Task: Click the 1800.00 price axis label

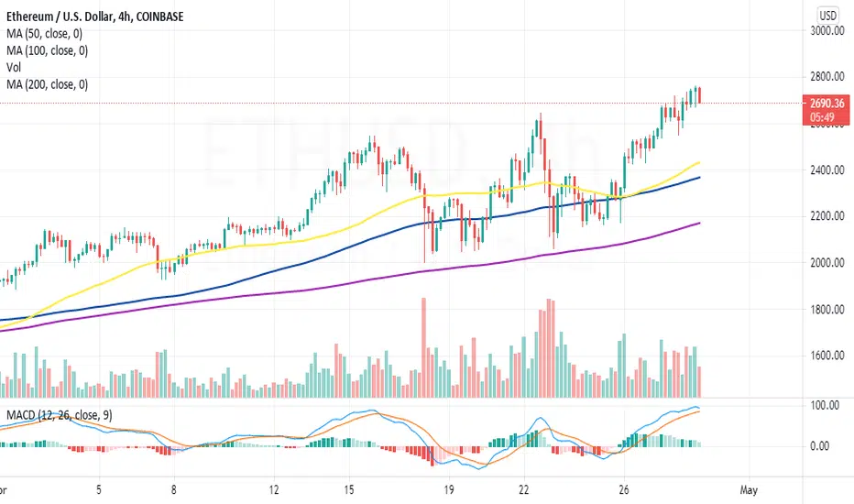Action: (x=827, y=310)
